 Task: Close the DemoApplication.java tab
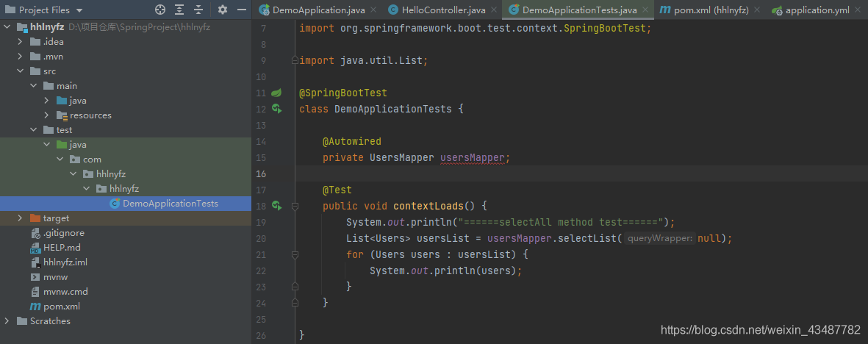[373, 10]
